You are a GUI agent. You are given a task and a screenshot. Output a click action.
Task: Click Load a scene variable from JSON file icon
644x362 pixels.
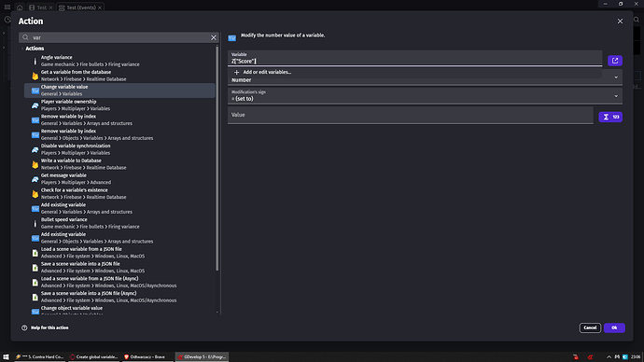(35, 253)
